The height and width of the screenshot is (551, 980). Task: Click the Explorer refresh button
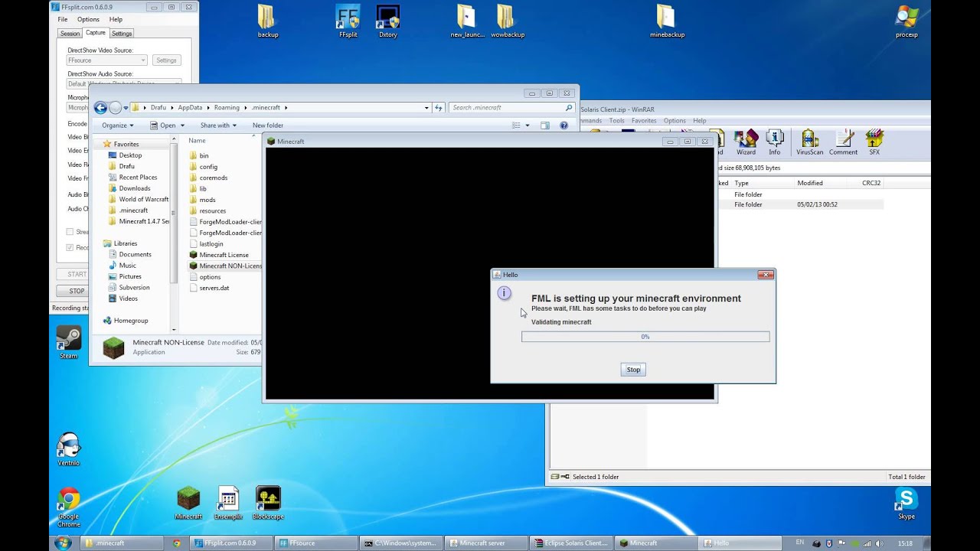(439, 108)
